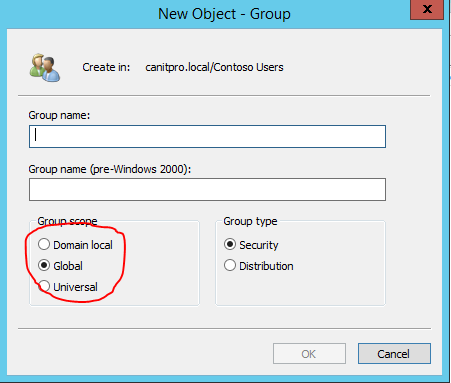The width and height of the screenshot is (451, 383).
Task: Click the pre-Windows 2000 group name field
Action: coord(207,189)
